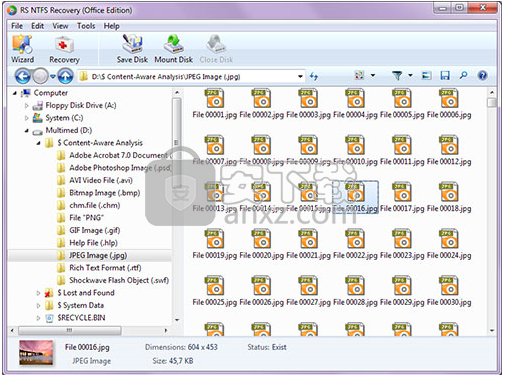Viewport: 506px width, 375px height.
Task: Click the magnifier search icon
Action: coord(463,76)
